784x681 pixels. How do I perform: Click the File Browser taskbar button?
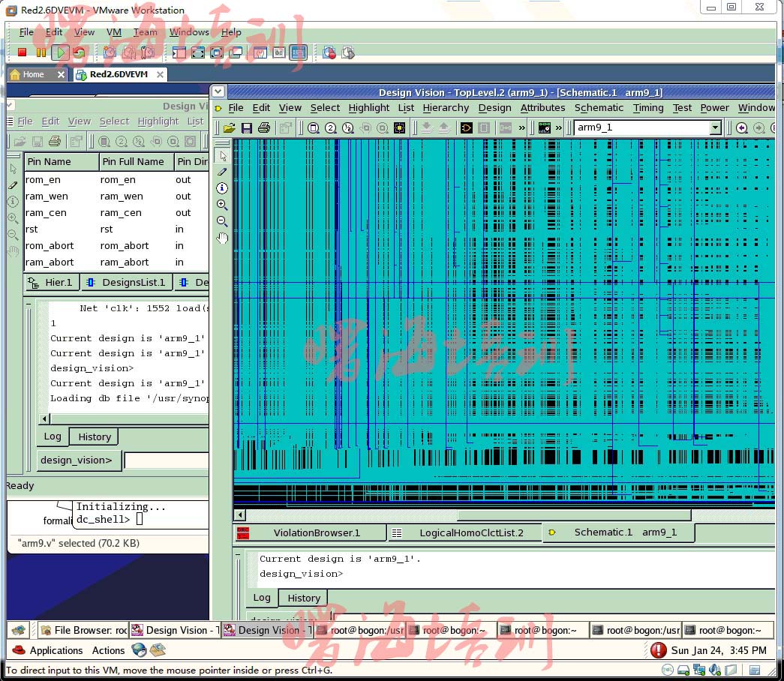(83, 630)
